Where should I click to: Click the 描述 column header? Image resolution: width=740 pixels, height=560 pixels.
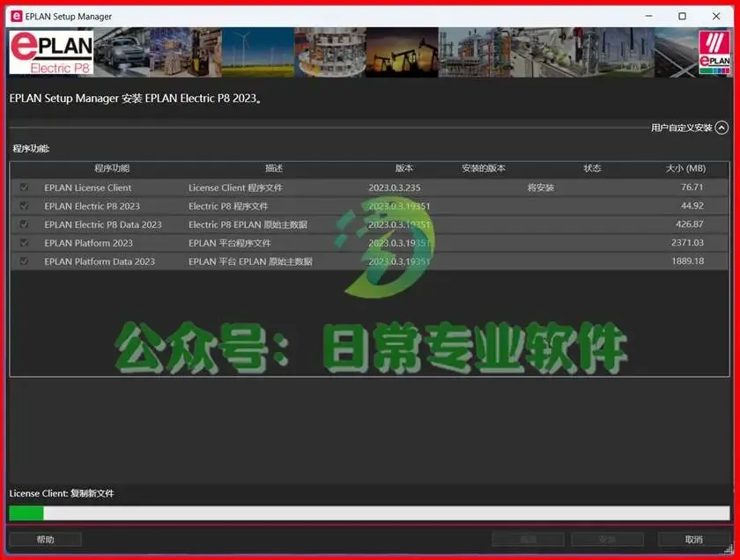tap(274, 168)
